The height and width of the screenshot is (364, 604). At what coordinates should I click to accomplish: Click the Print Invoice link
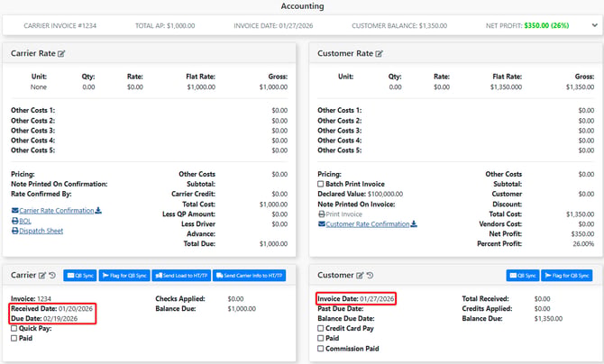pos(344,214)
